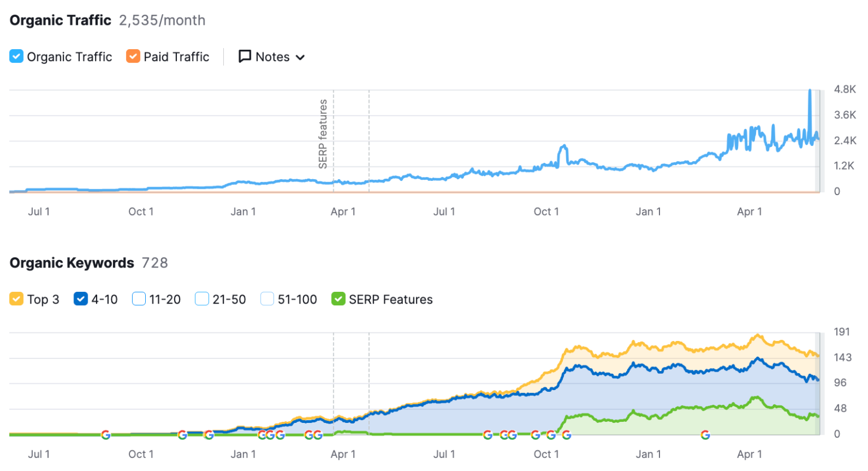
Task: Click the lone Google icon near March
Action: point(705,435)
